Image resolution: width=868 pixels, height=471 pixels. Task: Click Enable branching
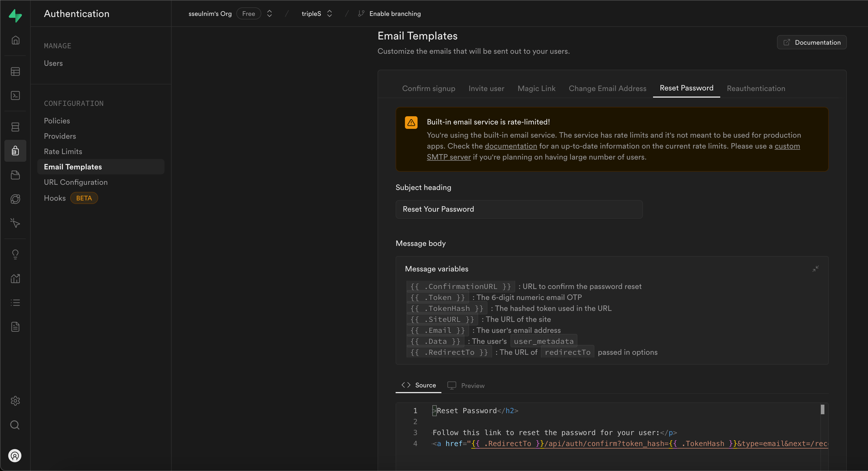tap(395, 13)
